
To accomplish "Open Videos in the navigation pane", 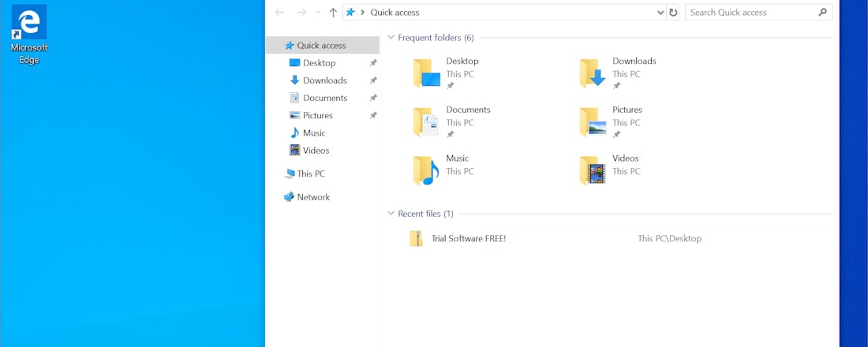I will (x=316, y=151).
